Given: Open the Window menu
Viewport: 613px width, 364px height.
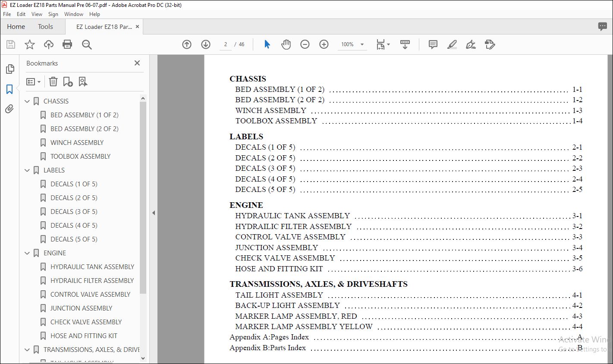Looking at the screenshot, I should (x=74, y=14).
